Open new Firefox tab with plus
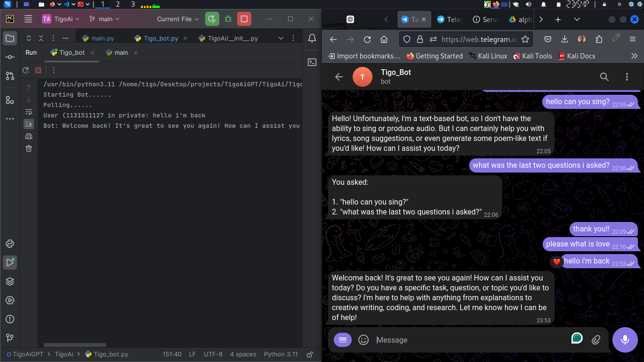Viewport: 644px width, 362px height. coord(558,19)
